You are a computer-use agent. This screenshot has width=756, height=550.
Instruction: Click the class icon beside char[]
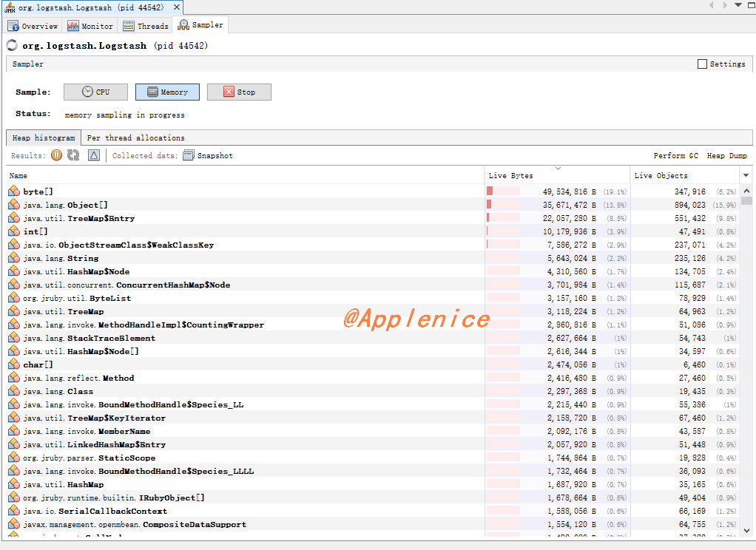click(14, 364)
